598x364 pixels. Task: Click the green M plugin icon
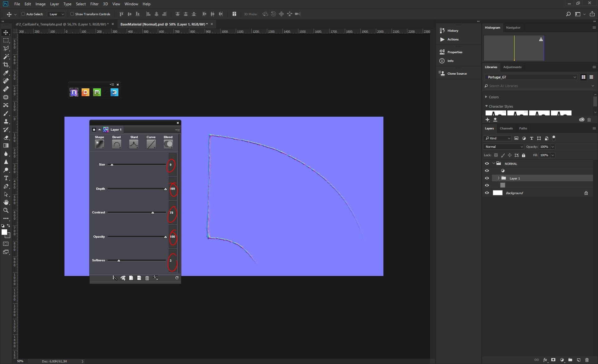[97, 92]
